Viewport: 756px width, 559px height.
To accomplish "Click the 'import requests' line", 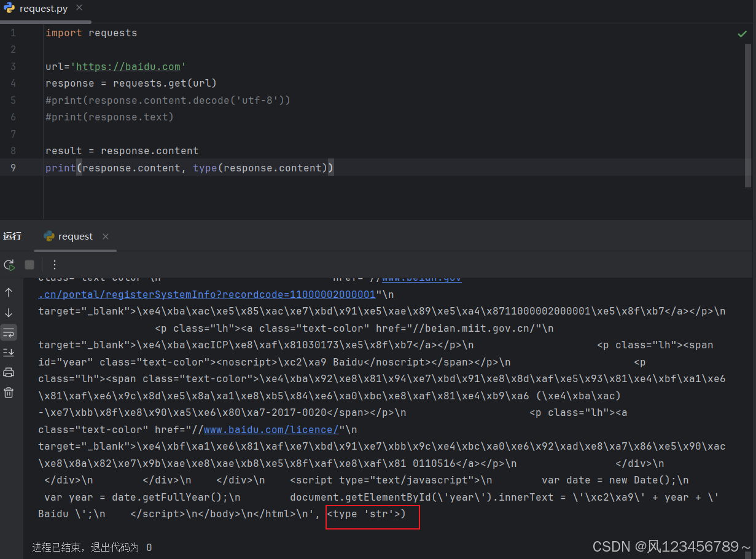I will coord(92,33).
